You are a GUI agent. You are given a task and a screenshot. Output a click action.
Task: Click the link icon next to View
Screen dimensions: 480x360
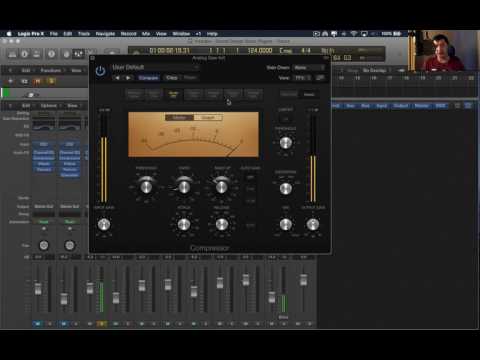320,78
